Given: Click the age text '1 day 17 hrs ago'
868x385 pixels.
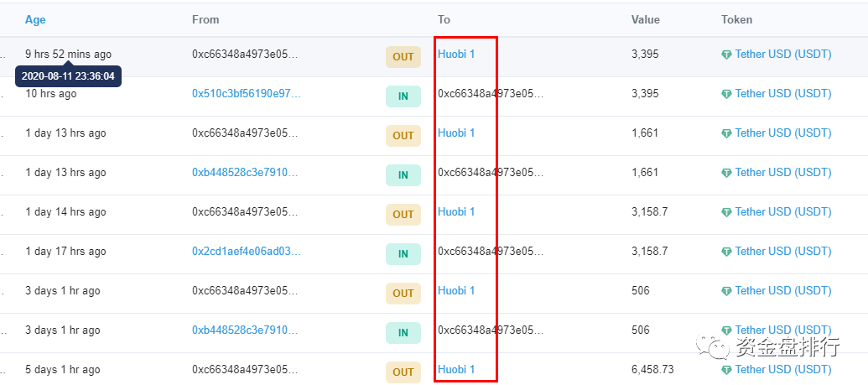Looking at the screenshot, I should [65, 251].
